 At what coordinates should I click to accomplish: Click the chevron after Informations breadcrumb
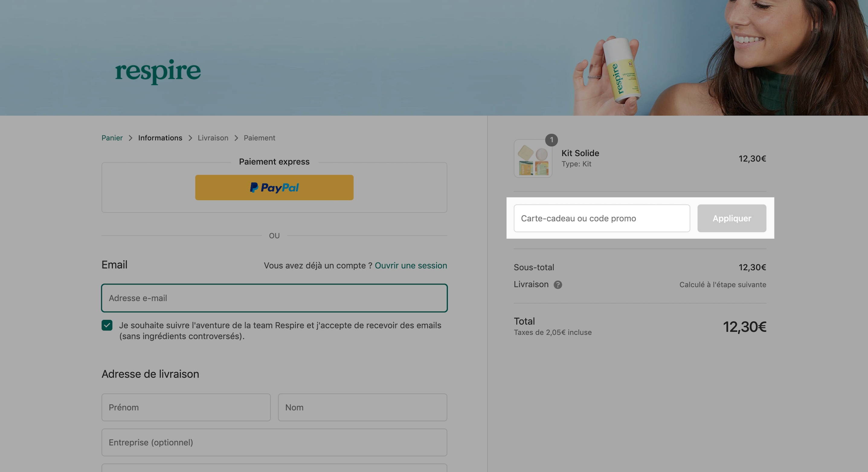tap(190, 138)
